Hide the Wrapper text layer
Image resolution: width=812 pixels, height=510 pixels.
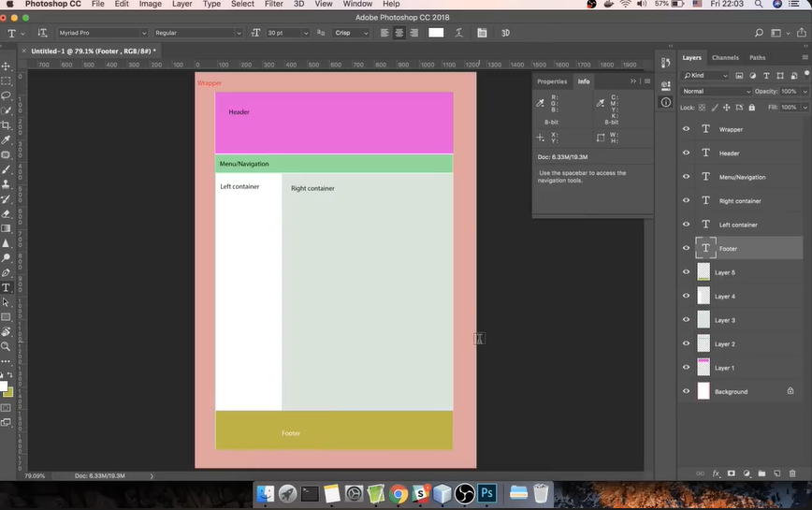[686, 129]
